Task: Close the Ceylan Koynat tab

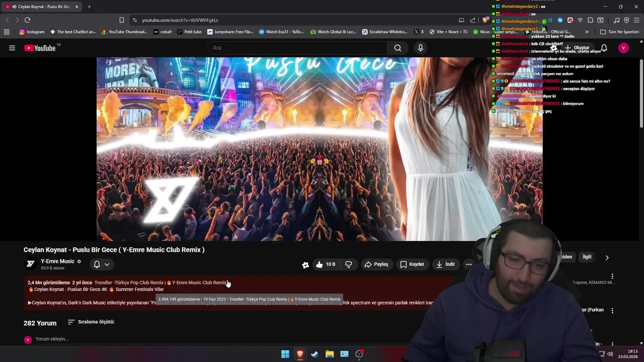Action: tap(76, 7)
